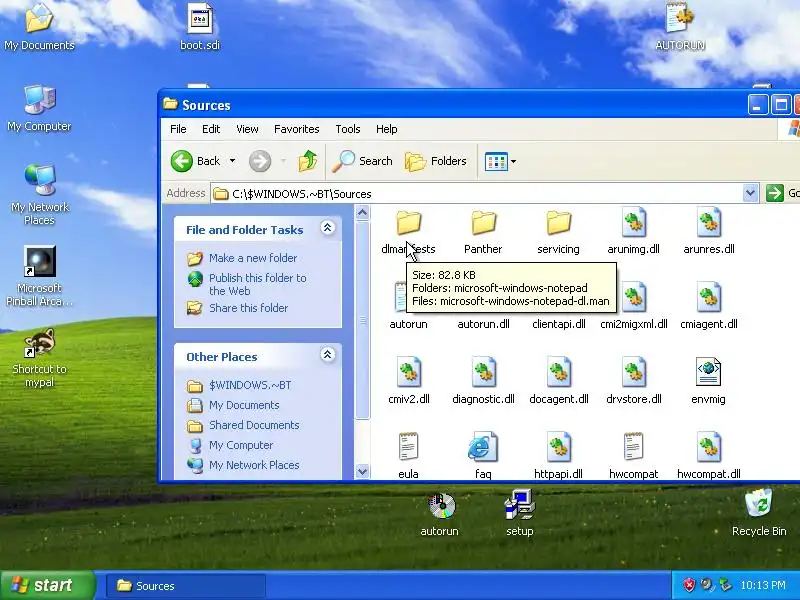Select the docagent.dll file

[559, 382]
